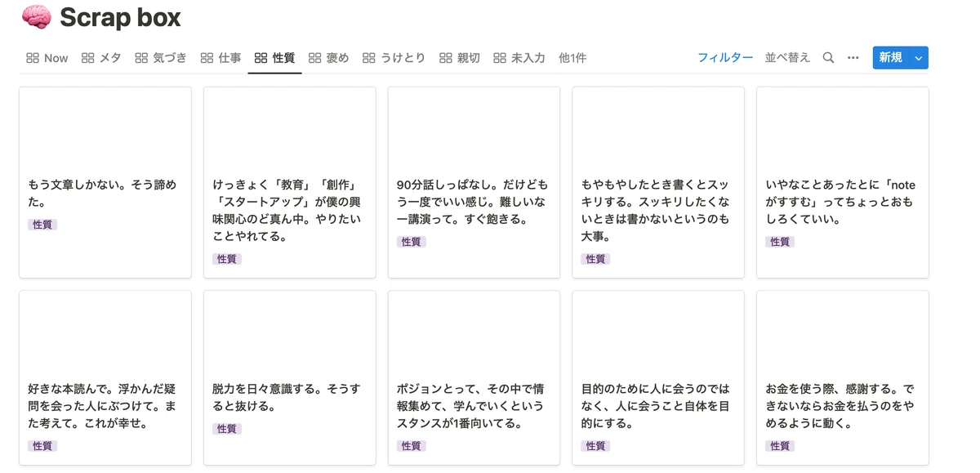This screenshot has height=473, width=980.
Task: Expand the 新規 button dropdown arrow
Action: (x=919, y=58)
